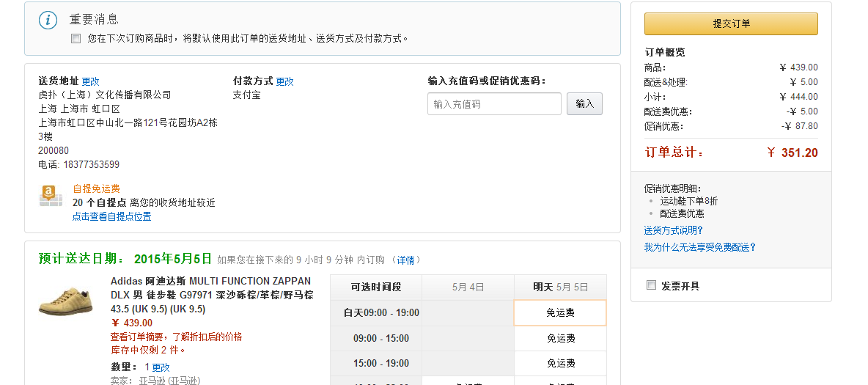Click the 明天 5月 5日 column header

click(x=560, y=287)
